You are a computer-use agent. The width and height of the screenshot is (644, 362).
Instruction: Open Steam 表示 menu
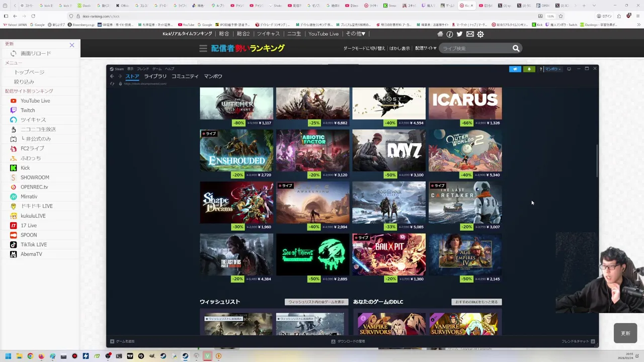[x=130, y=69]
